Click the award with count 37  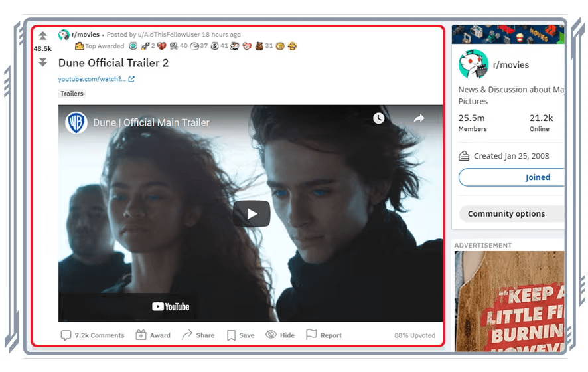coord(194,46)
